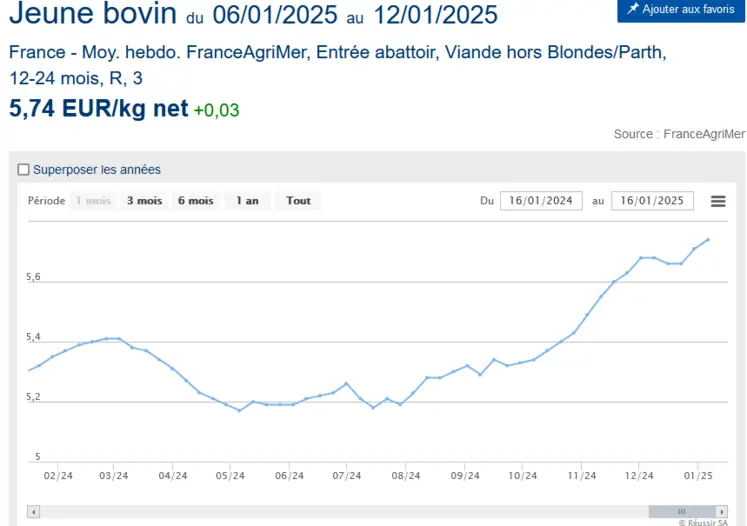Click the Réussir SA credit
The height and width of the screenshot is (526, 747).
click(704, 522)
